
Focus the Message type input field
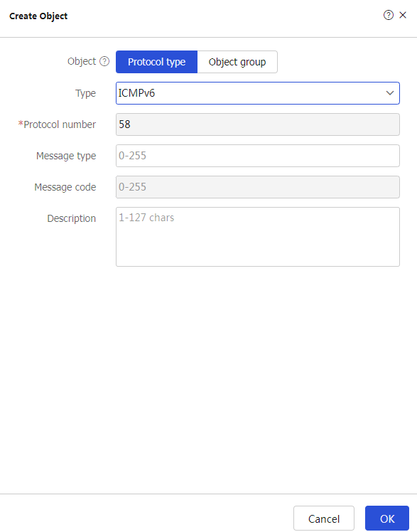tap(257, 156)
